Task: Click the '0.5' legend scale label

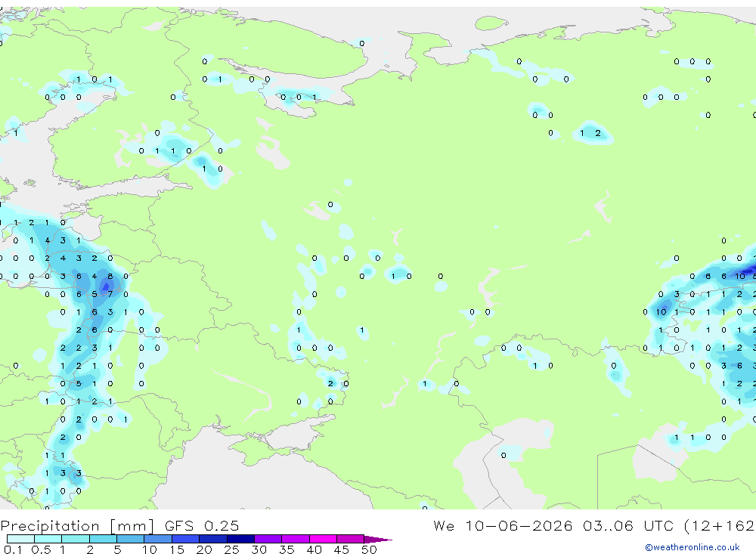Action: [41, 549]
